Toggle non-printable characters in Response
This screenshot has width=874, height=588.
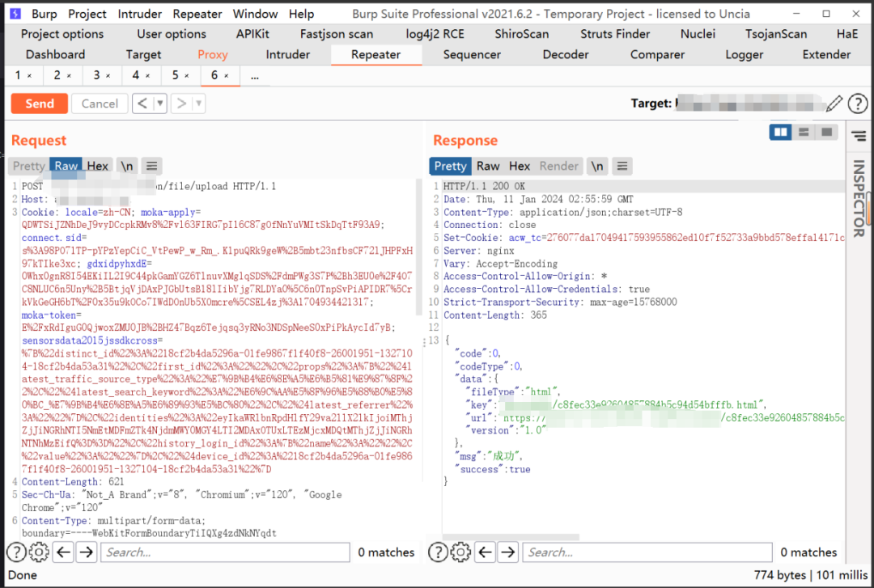(x=597, y=166)
